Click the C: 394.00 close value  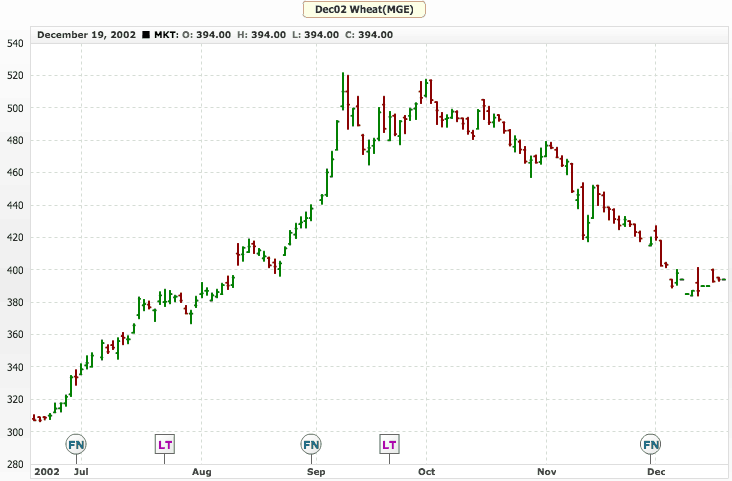click(x=369, y=35)
